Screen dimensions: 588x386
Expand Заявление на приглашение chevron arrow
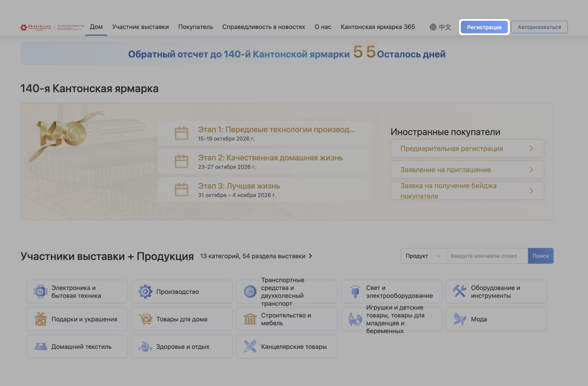coord(531,170)
